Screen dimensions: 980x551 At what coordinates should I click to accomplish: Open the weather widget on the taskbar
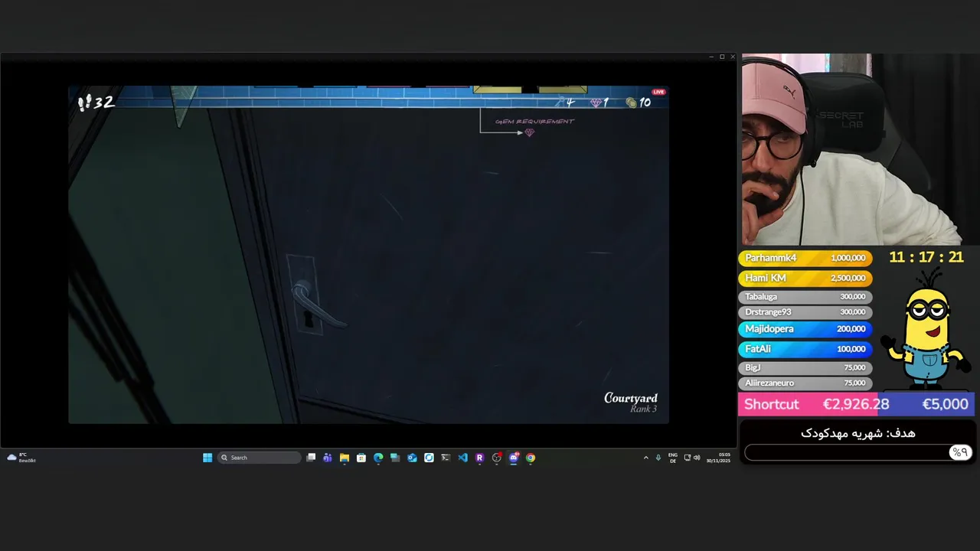[21, 458]
